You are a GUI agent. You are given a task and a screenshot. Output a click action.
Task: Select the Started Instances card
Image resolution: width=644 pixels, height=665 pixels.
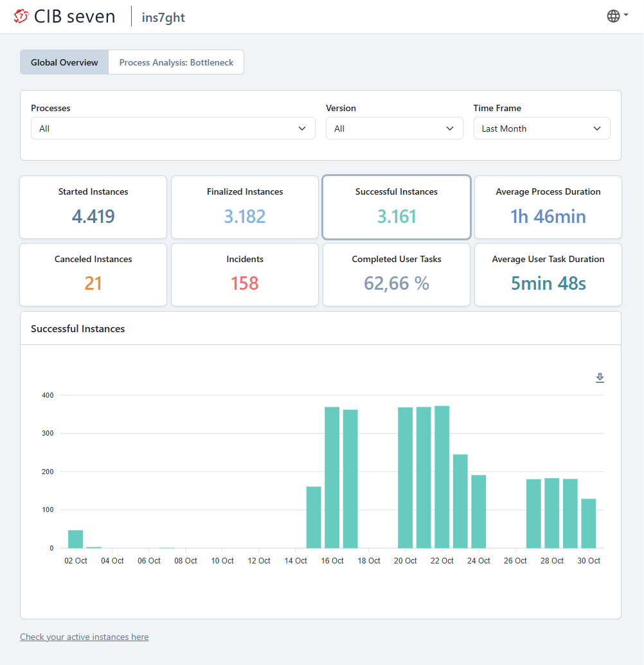93,207
